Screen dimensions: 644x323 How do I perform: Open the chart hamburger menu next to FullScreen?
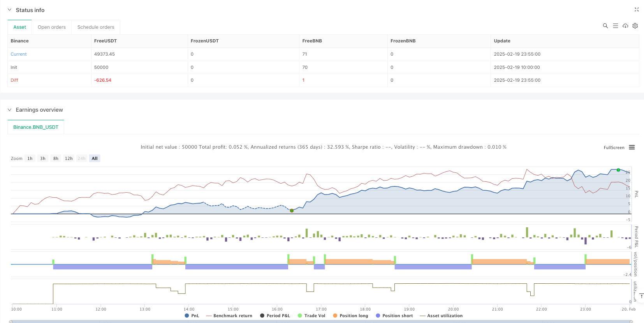[x=632, y=147]
